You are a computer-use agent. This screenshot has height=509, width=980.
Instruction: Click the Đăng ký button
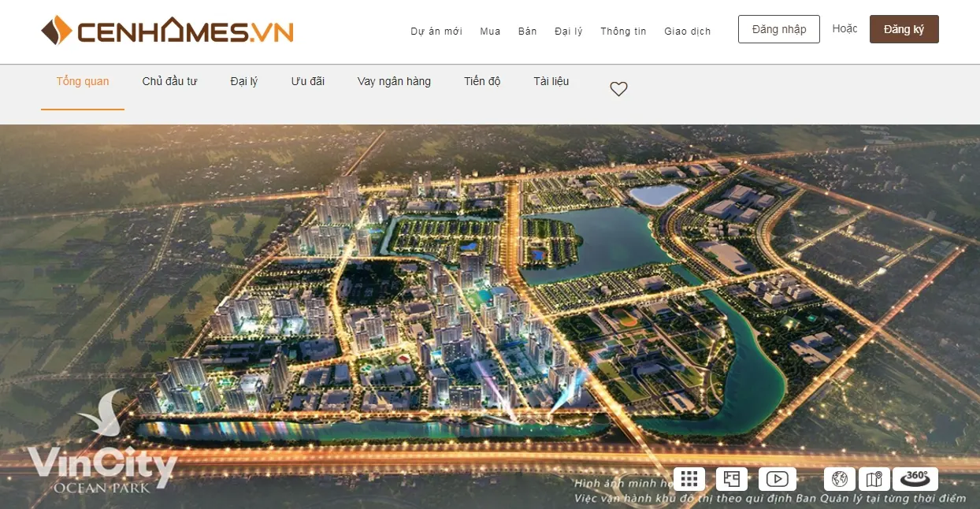coord(904,29)
